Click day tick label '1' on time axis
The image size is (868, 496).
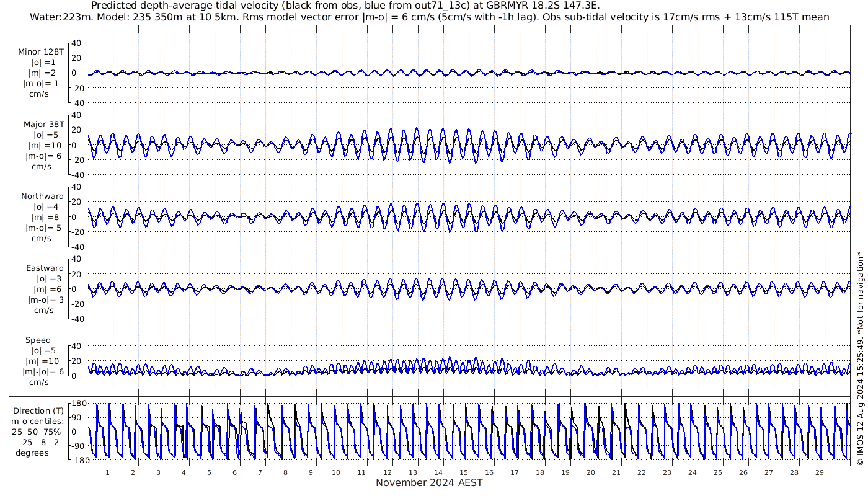[107, 472]
